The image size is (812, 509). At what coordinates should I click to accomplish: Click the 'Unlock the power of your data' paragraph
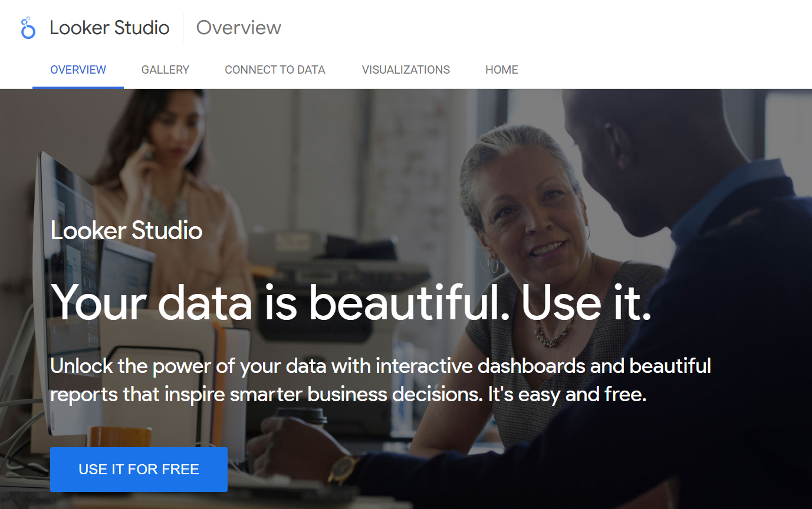(x=380, y=380)
